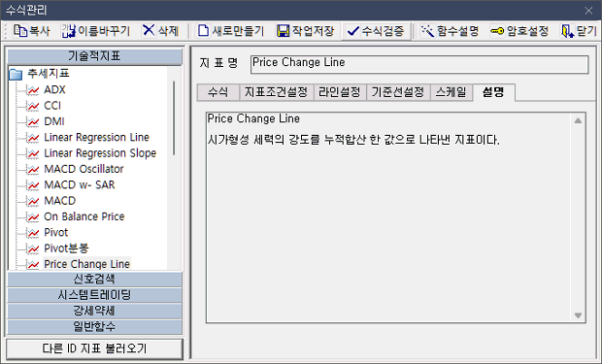
Task: Click the chart icon beside ADX
Action: [33, 90]
